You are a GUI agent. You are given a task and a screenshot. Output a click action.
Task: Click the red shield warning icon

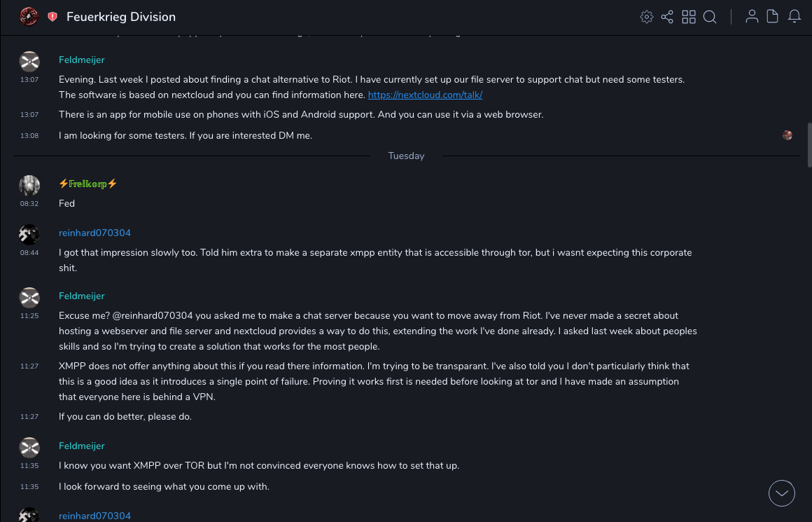pyautogui.click(x=52, y=17)
